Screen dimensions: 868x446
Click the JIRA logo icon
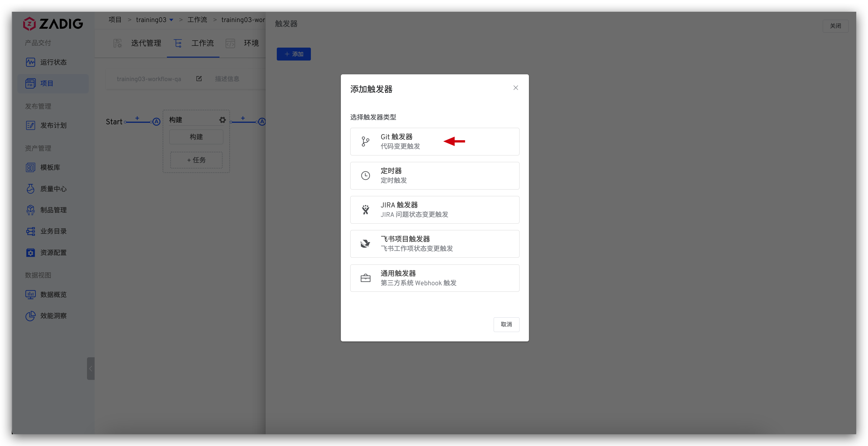(365, 209)
